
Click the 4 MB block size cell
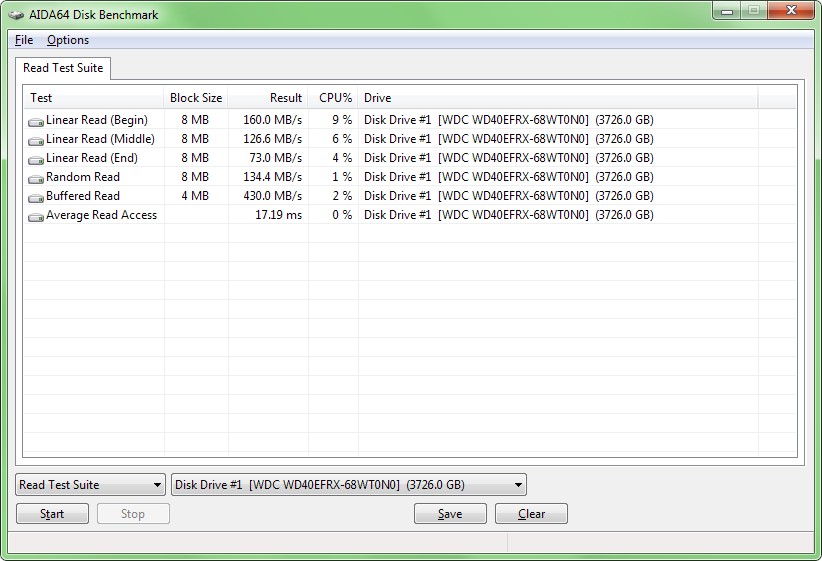(195, 196)
